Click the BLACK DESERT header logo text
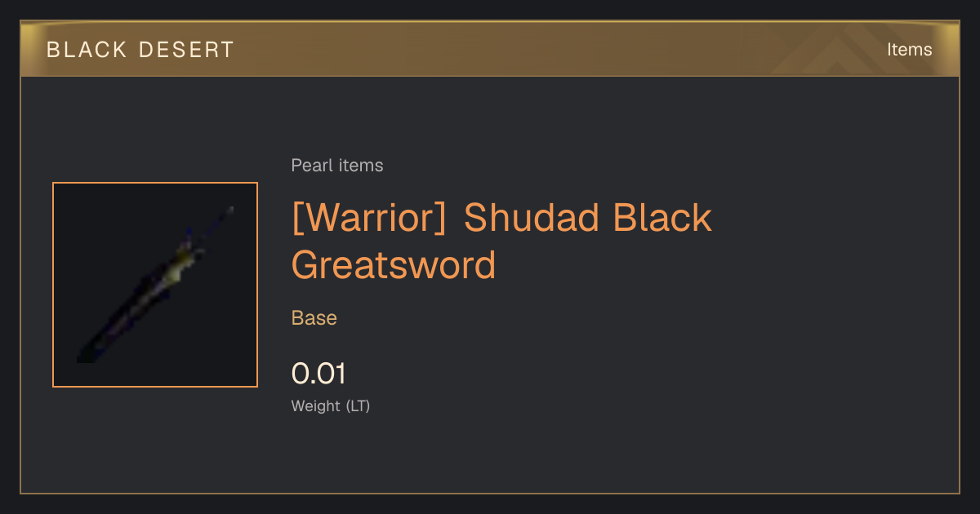 pos(140,50)
